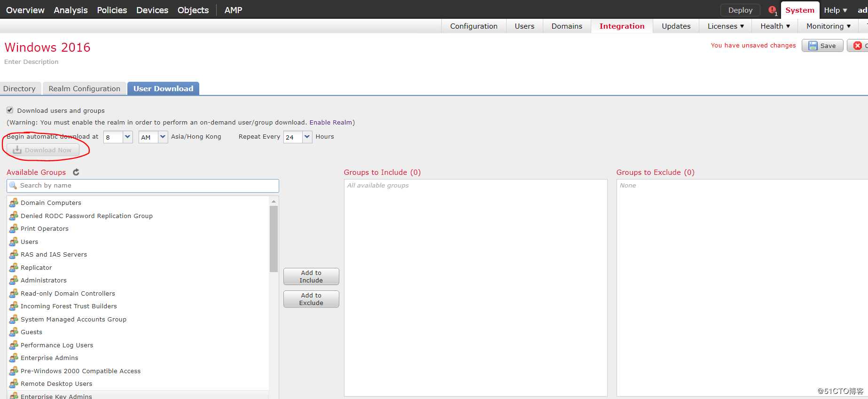The image size is (868, 399).
Task: Click the Remote Desktop Users group icon
Action: pos(14,383)
